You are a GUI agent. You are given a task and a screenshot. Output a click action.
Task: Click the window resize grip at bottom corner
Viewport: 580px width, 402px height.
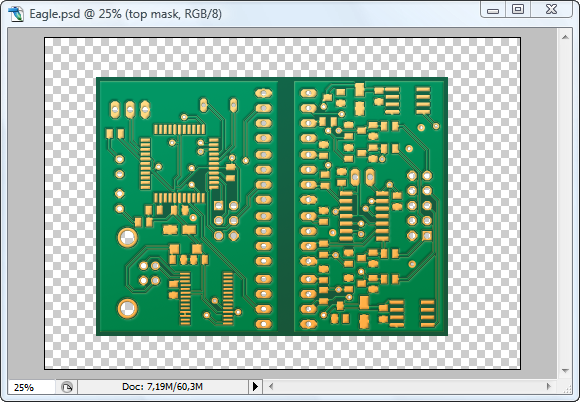[566, 388]
